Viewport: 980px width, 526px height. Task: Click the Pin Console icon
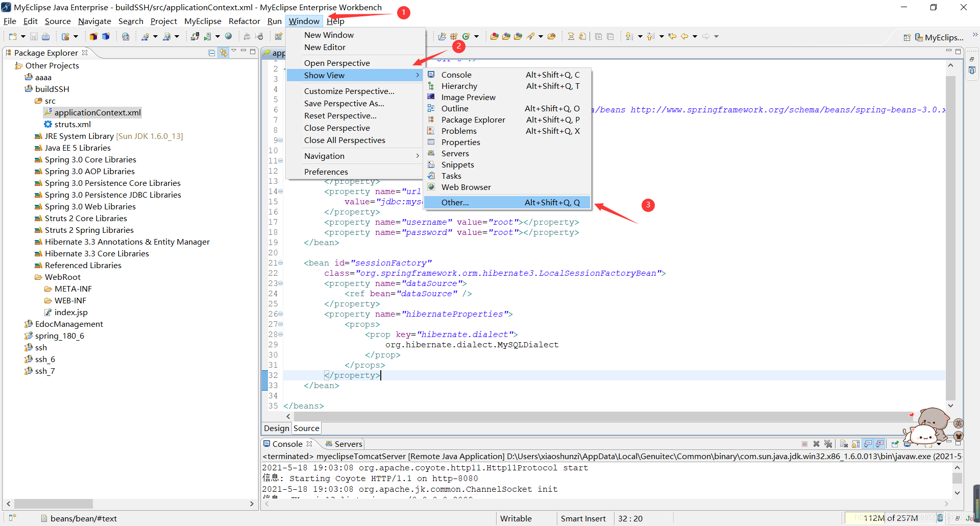pos(895,444)
